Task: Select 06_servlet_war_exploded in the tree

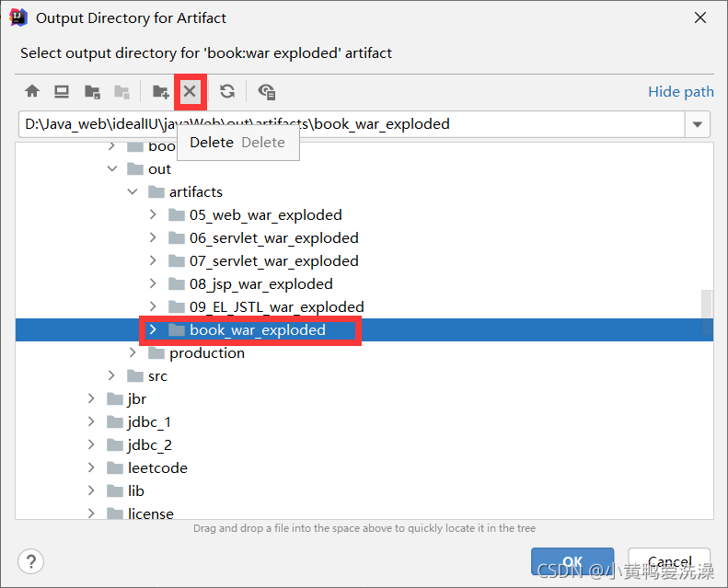Action: click(364, 237)
